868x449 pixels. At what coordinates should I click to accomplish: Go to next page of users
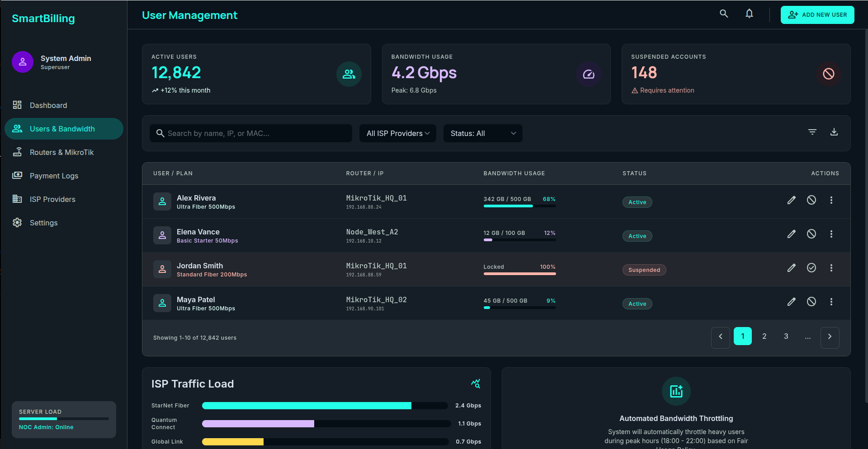pyautogui.click(x=830, y=337)
